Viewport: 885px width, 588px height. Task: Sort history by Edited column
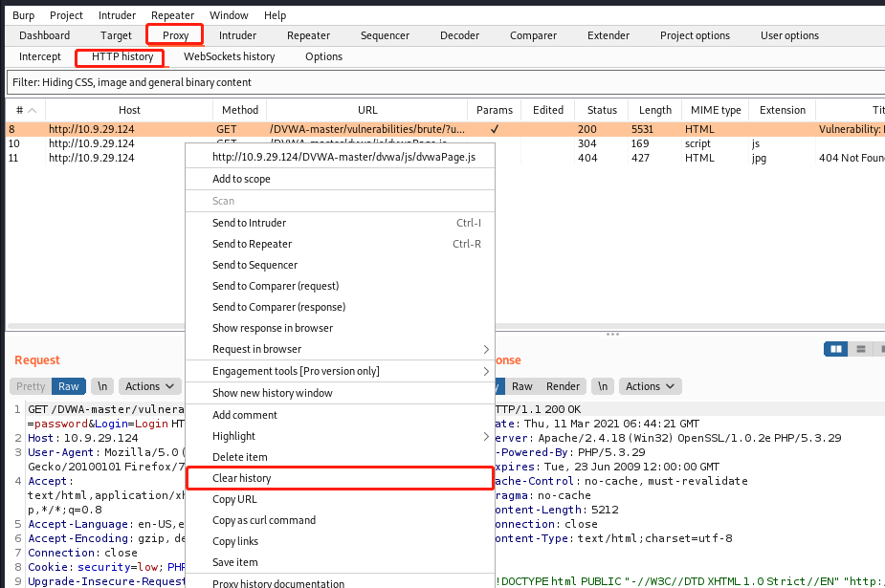(548, 110)
